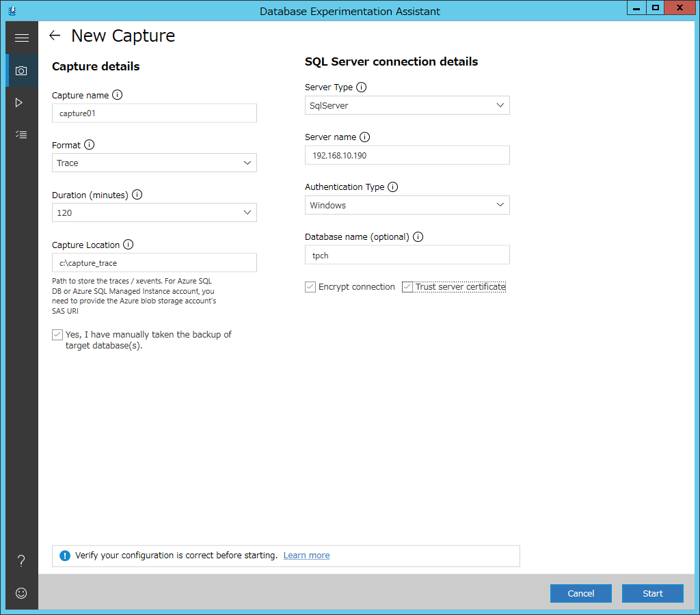Close the Database Experimentation Assistant window

pos(680,8)
